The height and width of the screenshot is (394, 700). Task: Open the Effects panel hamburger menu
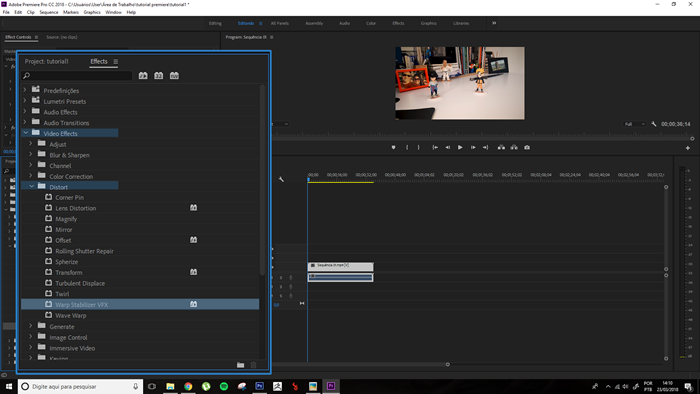click(116, 62)
